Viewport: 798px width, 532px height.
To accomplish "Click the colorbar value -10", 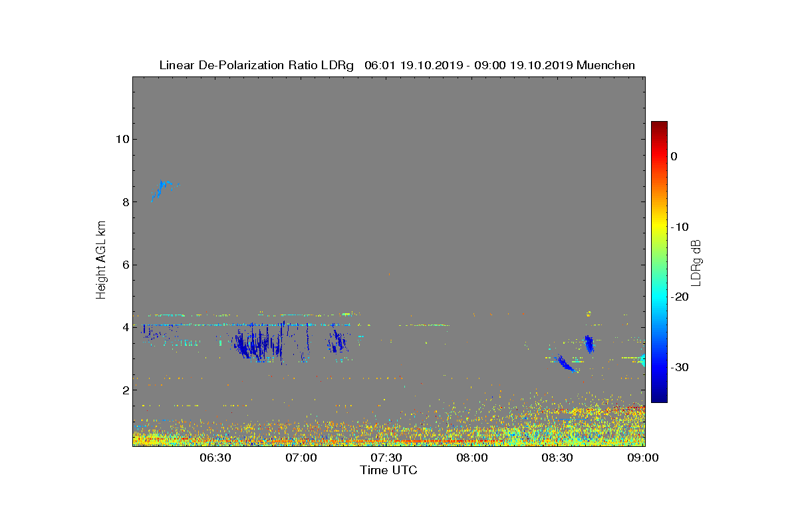I will (680, 227).
